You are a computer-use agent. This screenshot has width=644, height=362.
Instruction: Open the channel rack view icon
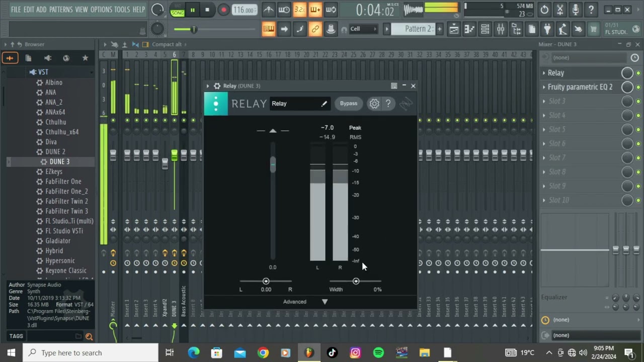[x=485, y=29]
